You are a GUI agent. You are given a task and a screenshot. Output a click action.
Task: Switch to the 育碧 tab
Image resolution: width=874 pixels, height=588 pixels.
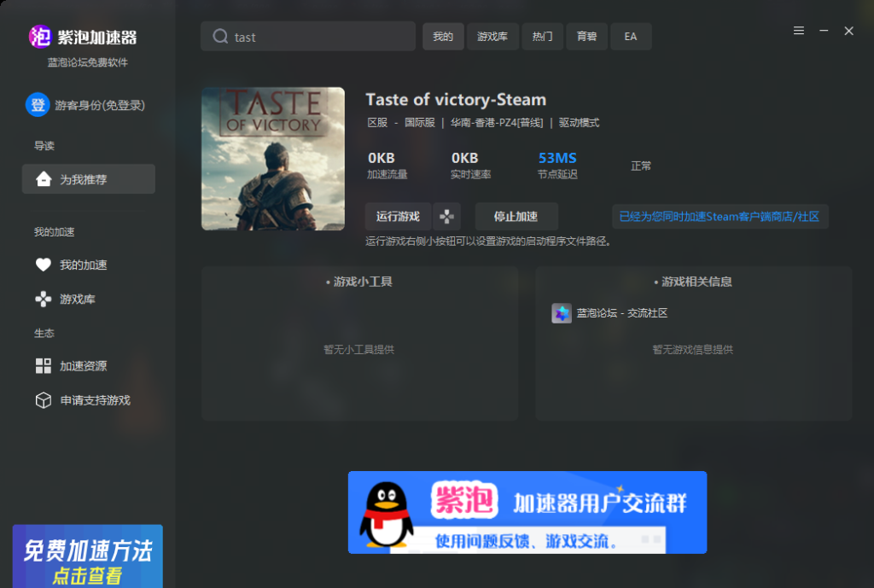coord(587,37)
